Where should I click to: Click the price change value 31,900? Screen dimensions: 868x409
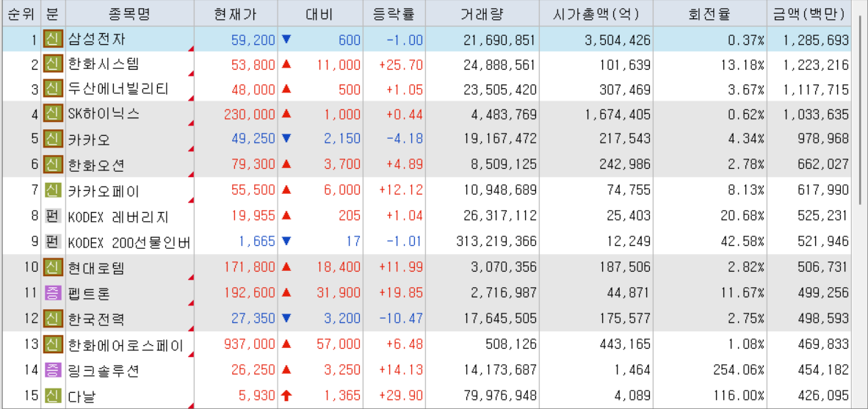pyautogui.click(x=339, y=292)
